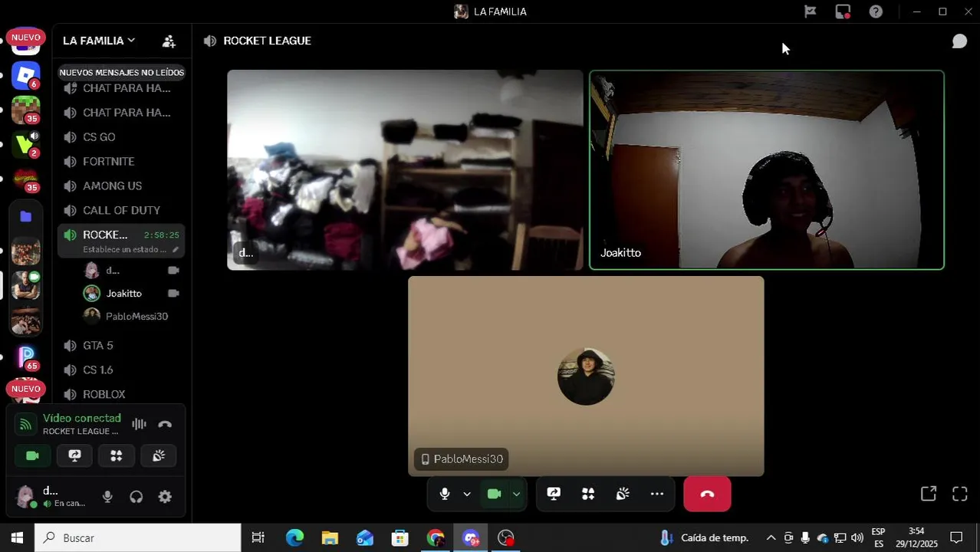Viewport: 980px width, 552px height.
Task: Open activities in the Video conectada panel
Action: [117, 455]
